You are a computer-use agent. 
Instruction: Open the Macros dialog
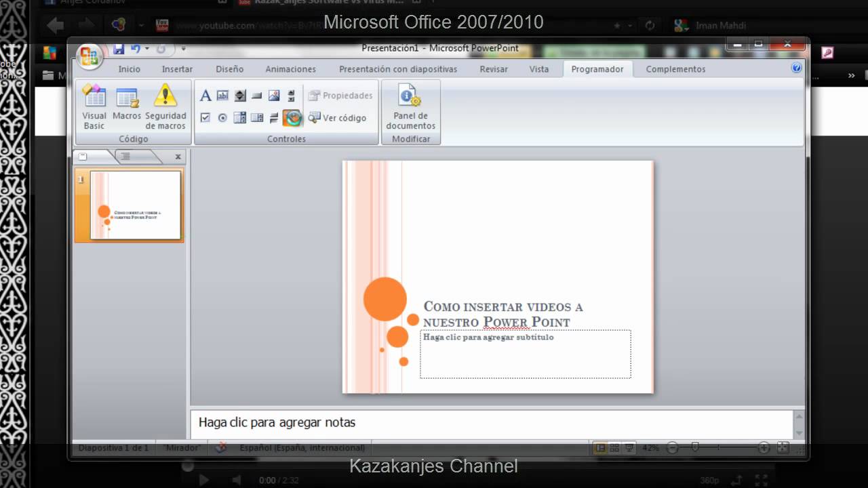coord(127,103)
